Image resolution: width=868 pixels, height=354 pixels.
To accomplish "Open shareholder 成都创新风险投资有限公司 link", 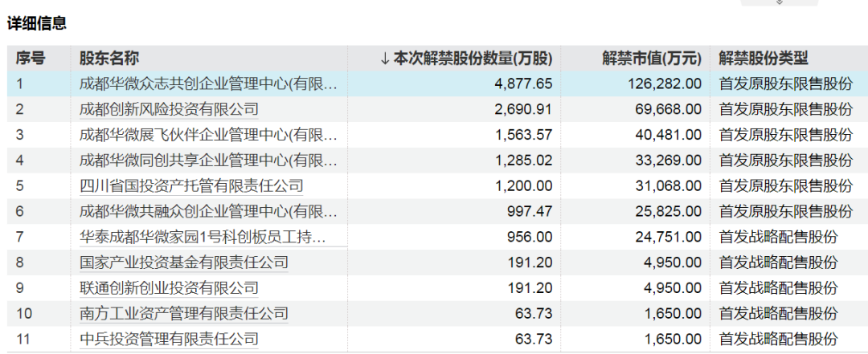I will coord(169,109).
